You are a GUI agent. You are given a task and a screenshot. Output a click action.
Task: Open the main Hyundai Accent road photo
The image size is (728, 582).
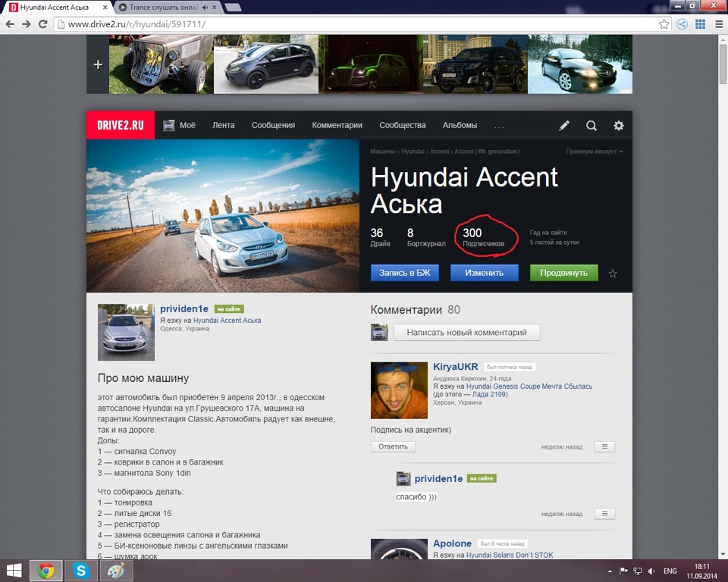click(x=223, y=216)
